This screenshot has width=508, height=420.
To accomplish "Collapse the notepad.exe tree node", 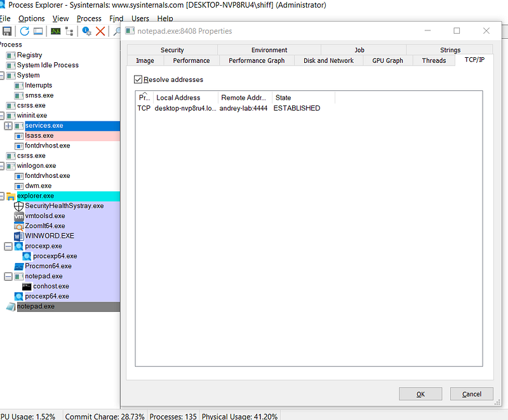I will (8, 276).
